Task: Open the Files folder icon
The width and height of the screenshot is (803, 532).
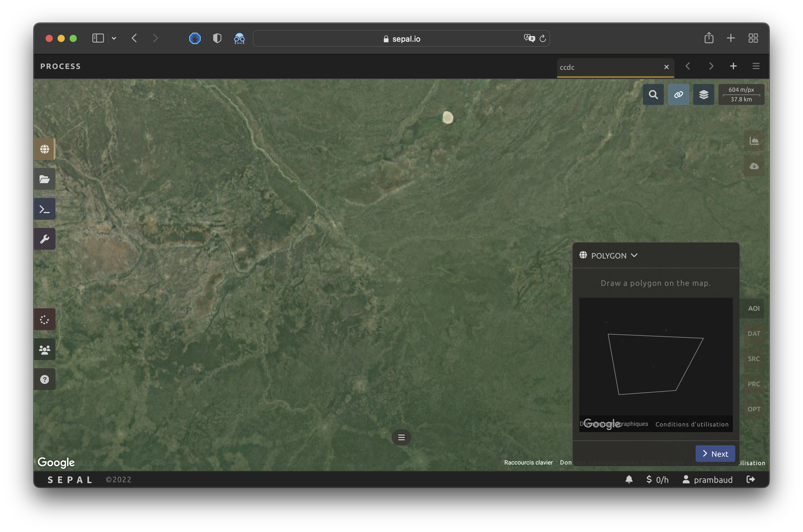Action: (44, 179)
